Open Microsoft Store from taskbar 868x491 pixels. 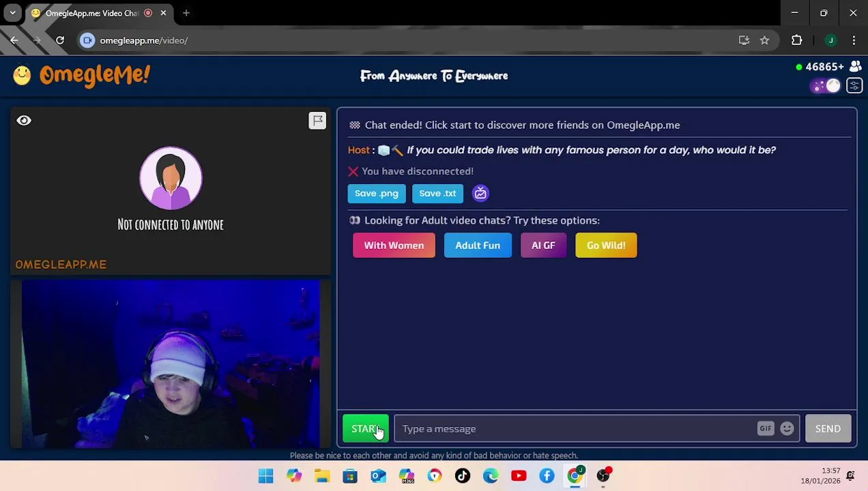350,476
